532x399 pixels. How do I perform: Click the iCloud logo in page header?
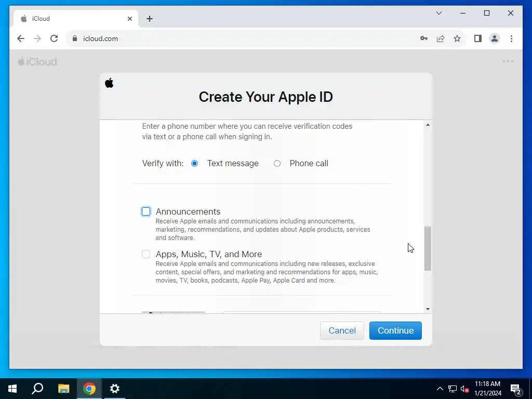[37, 61]
